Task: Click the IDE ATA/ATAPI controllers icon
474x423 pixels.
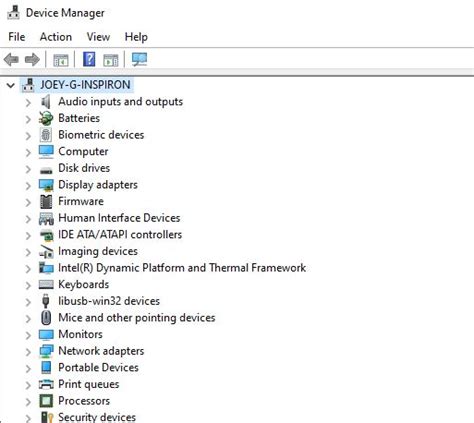Action: click(x=46, y=236)
